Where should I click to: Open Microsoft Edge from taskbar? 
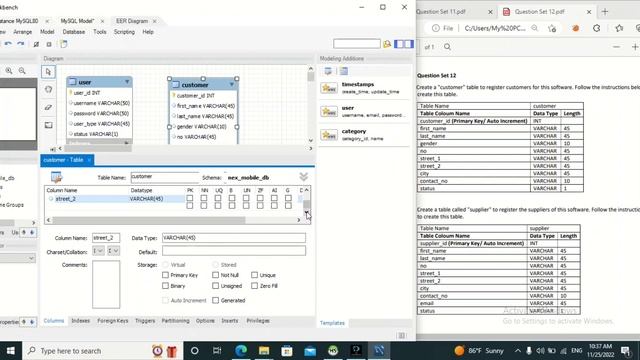[241, 351]
